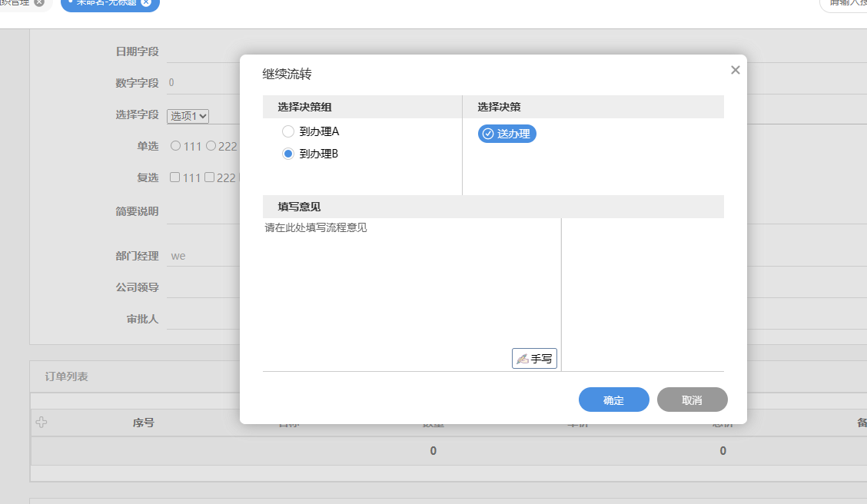The width and height of the screenshot is (867, 504).
Task: Select the 到办理B radio option
Action: pyautogui.click(x=288, y=154)
